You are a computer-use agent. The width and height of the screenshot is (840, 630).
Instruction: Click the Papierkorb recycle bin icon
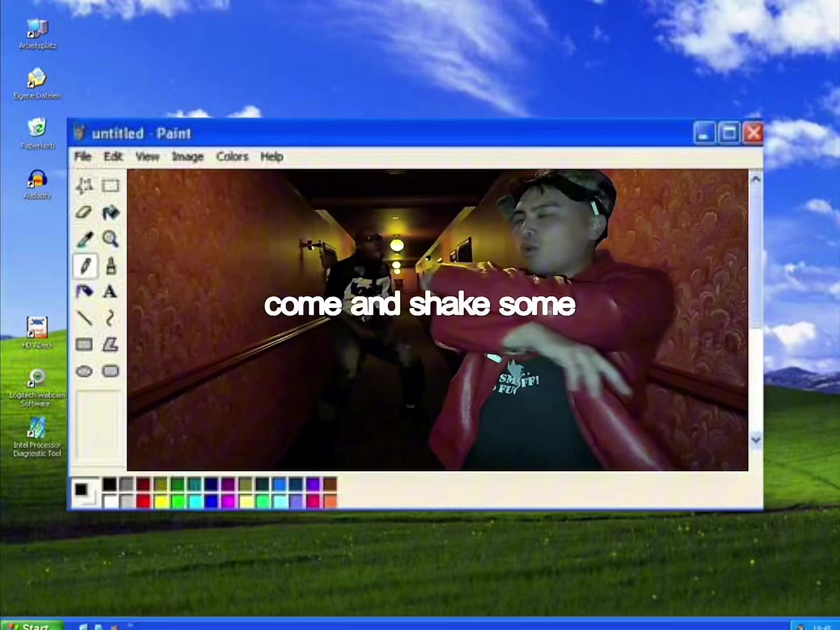(x=37, y=134)
